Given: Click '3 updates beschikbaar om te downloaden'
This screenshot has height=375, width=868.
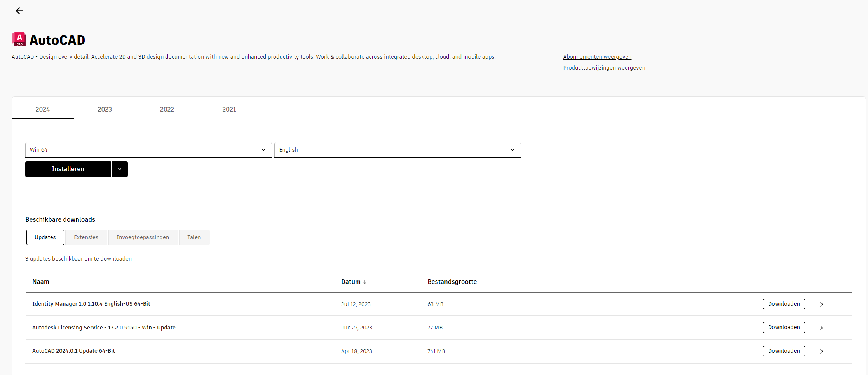Looking at the screenshot, I should 78,259.
